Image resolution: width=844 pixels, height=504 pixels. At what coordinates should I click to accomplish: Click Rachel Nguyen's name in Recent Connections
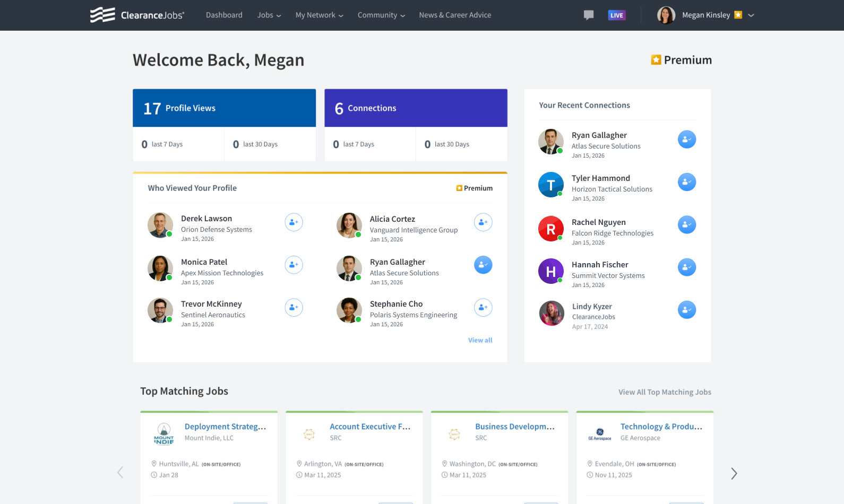coord(598,222)
